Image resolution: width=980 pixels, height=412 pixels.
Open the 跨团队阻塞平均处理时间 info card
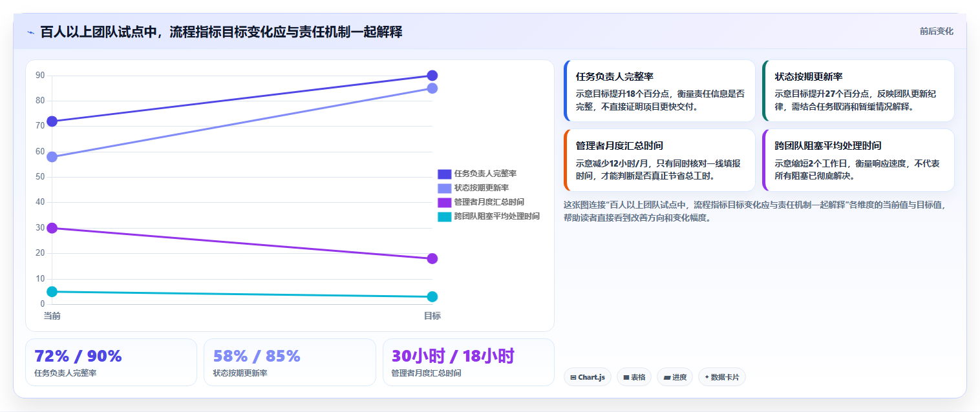[858, 160]
